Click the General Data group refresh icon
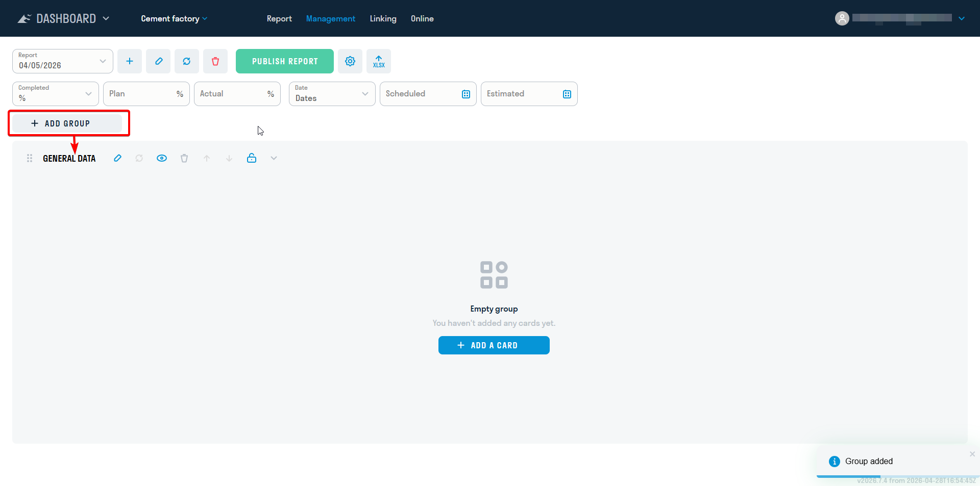980x486 pixels. pyautogui.click(x=139, y=158)
